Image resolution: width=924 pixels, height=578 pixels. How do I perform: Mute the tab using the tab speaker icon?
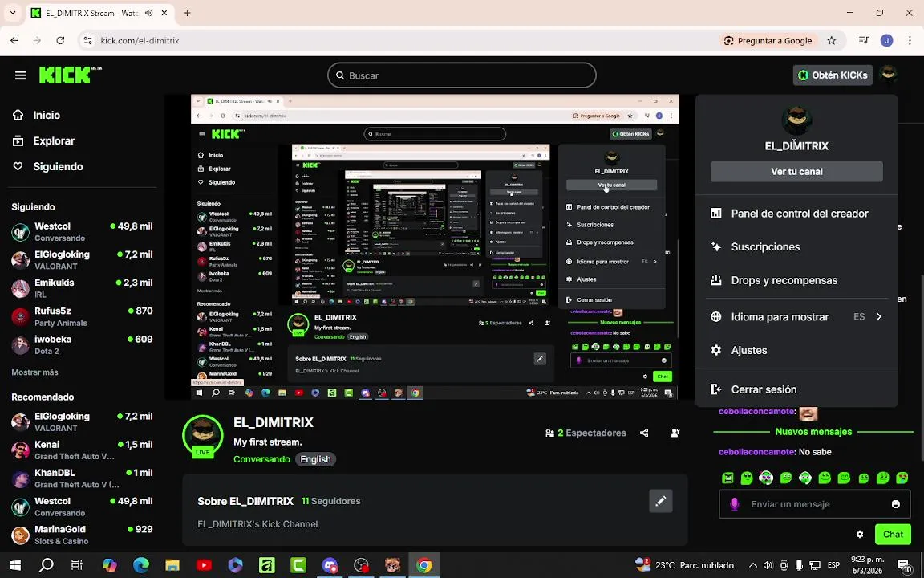148,13
